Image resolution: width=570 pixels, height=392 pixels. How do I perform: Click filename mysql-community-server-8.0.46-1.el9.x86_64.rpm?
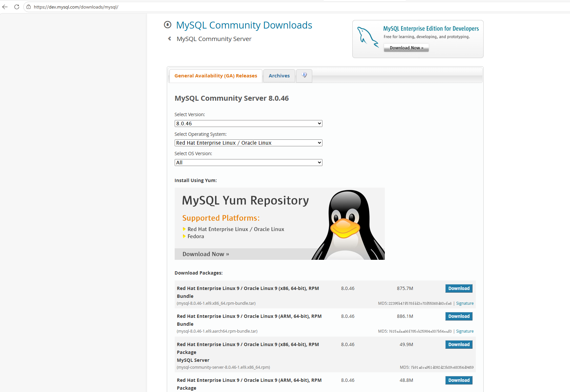(223, 367)
